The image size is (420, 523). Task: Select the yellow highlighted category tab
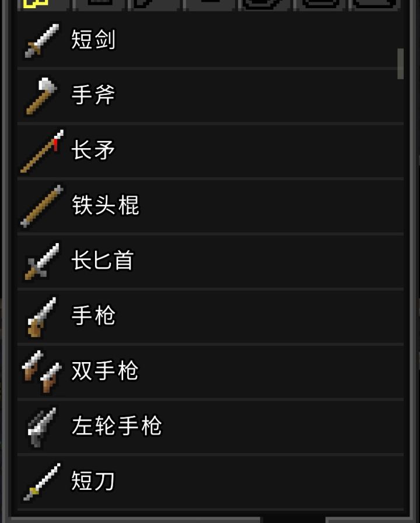[x=36, y=4]
